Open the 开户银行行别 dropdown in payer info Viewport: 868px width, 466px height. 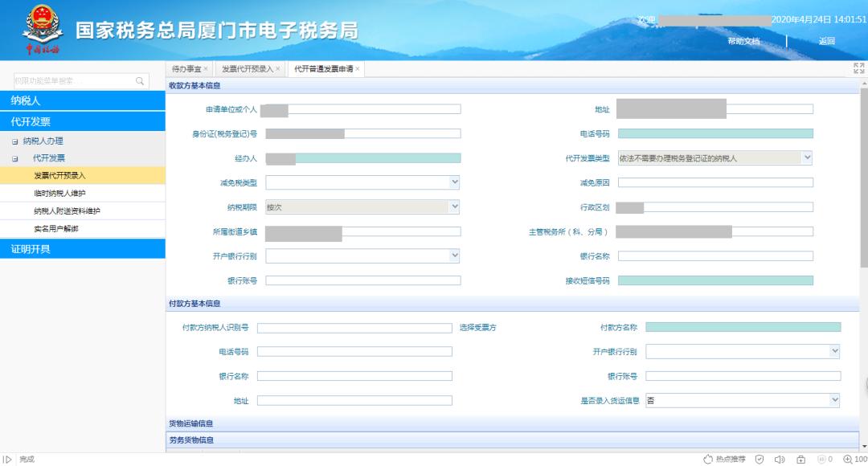833,351
